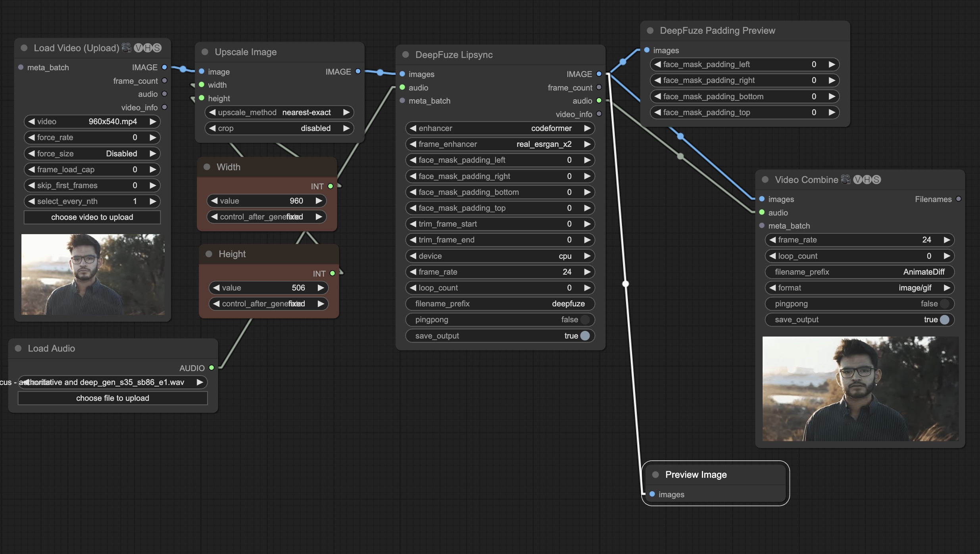Click choose file to upload audio button
This screenshot has width=980, height=554.
pos(112,397)
